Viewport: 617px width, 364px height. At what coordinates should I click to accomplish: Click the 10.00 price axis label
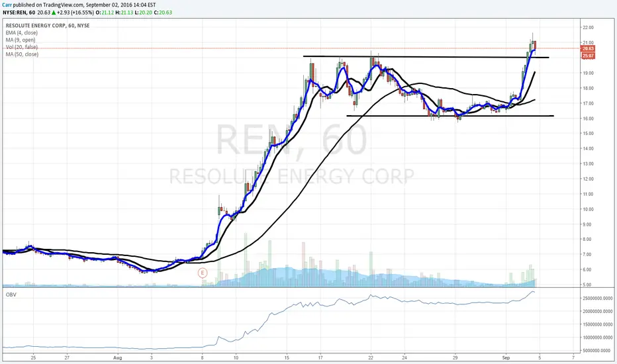(588, 209)
